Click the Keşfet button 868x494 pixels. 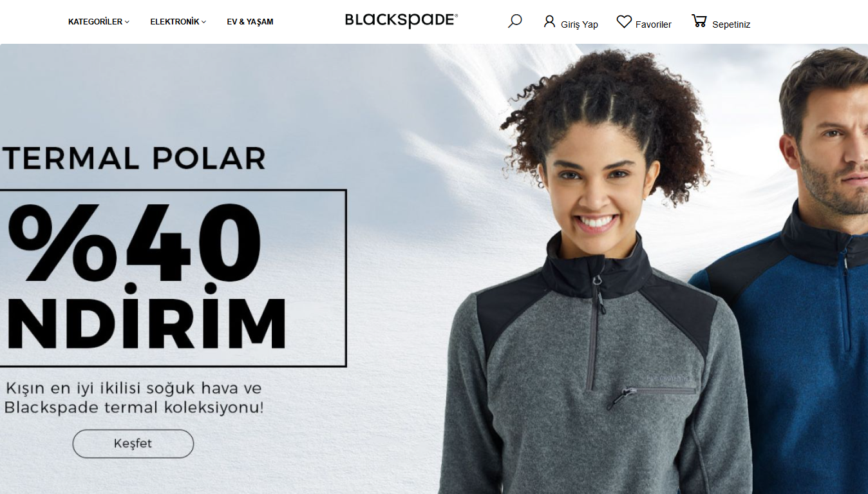click(x=133, y=444)
